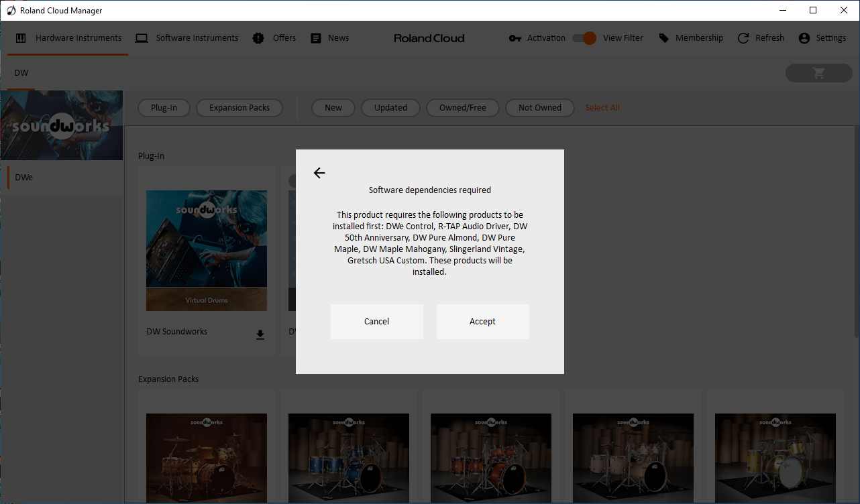
Task: Go to the Offers tab
Action: (x=274, y=38)
